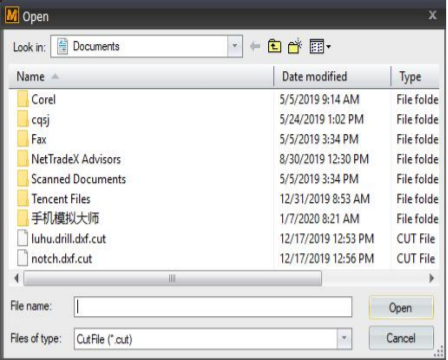Click the Name column sort arrow
The image size is (448, 360).
click(55, 77)
